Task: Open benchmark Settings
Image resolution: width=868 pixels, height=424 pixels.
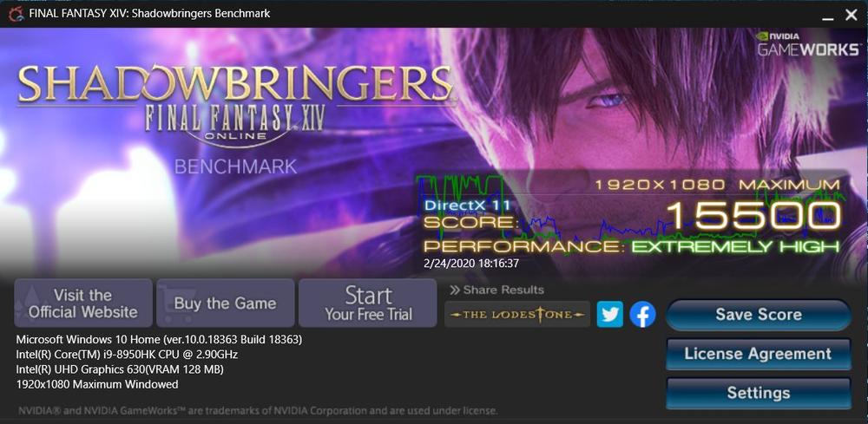Action: pyautogui.click(x=758, y=393)
